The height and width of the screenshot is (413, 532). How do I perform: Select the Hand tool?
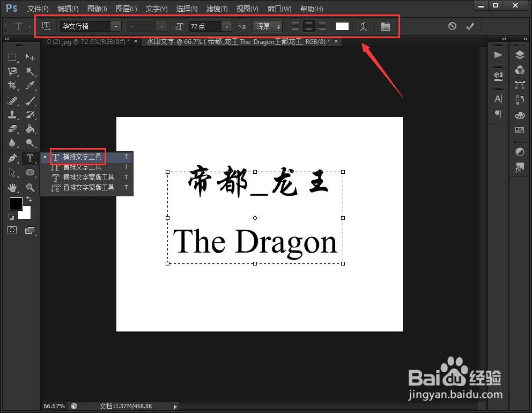click(x=12, y=187)
